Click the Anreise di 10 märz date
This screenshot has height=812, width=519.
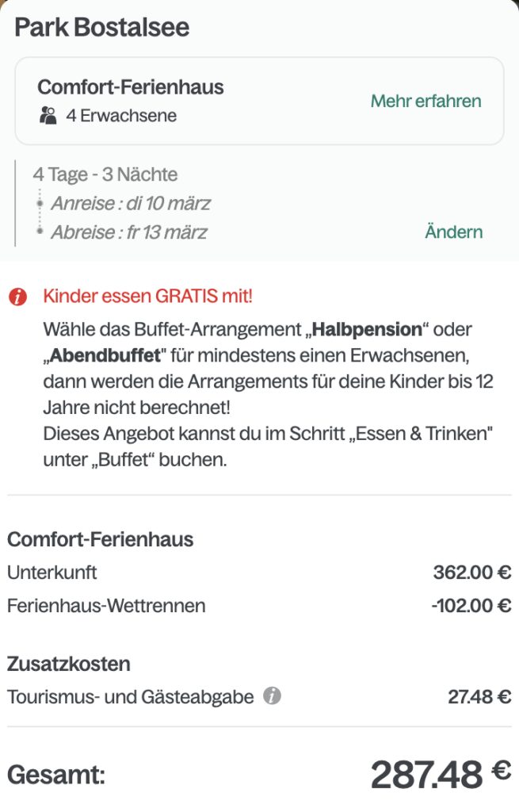coord(131,203)
